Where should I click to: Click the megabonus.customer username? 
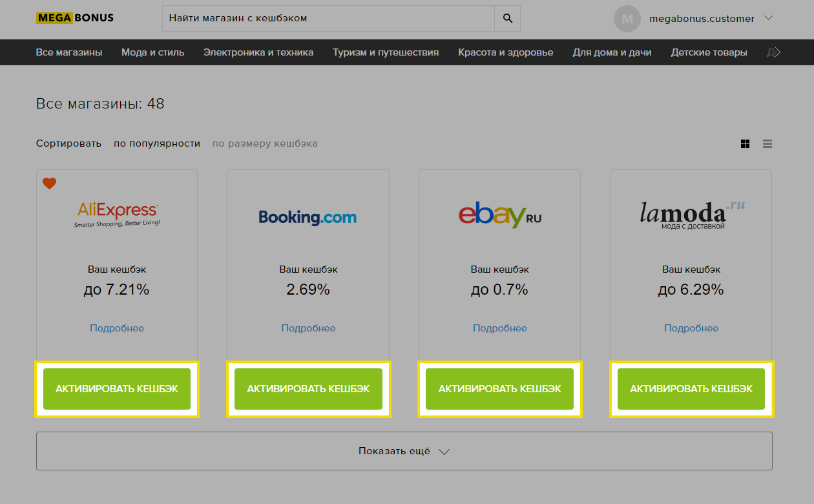[702, 19]
